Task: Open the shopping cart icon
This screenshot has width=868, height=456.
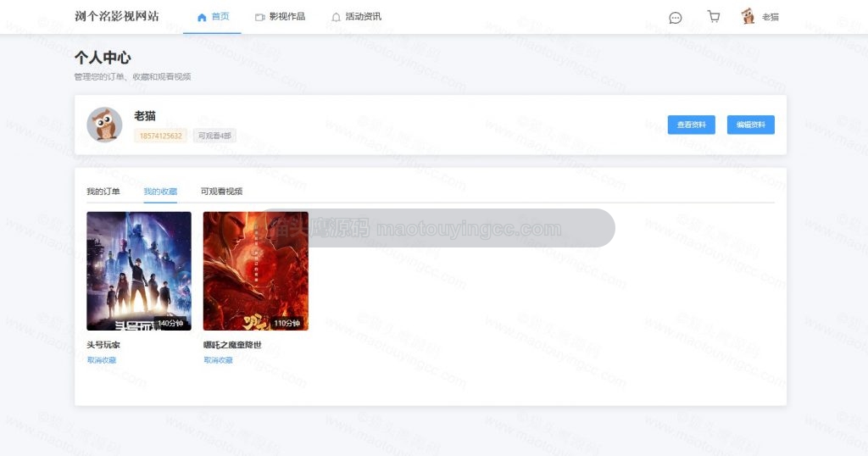Action: (x=714, y=17)
